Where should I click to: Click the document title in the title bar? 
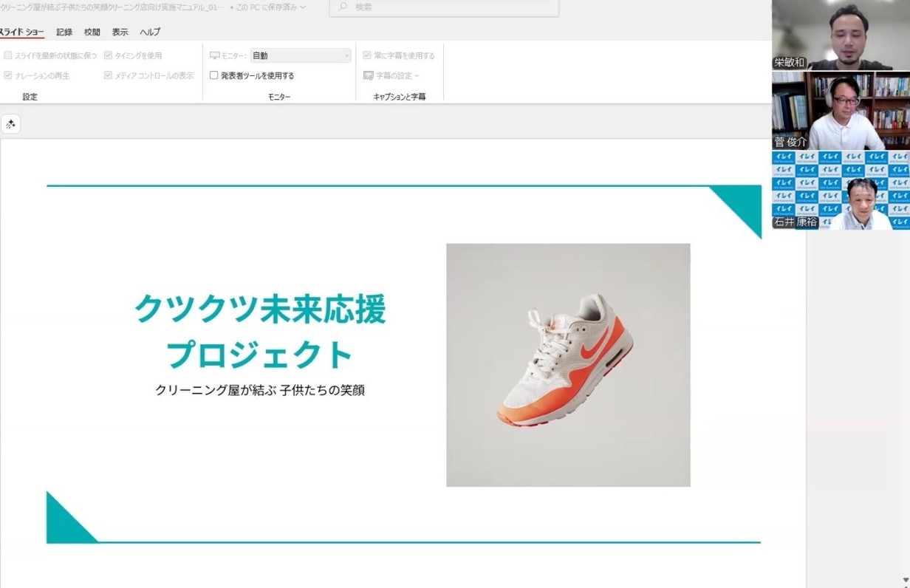(x=112, y=7)
